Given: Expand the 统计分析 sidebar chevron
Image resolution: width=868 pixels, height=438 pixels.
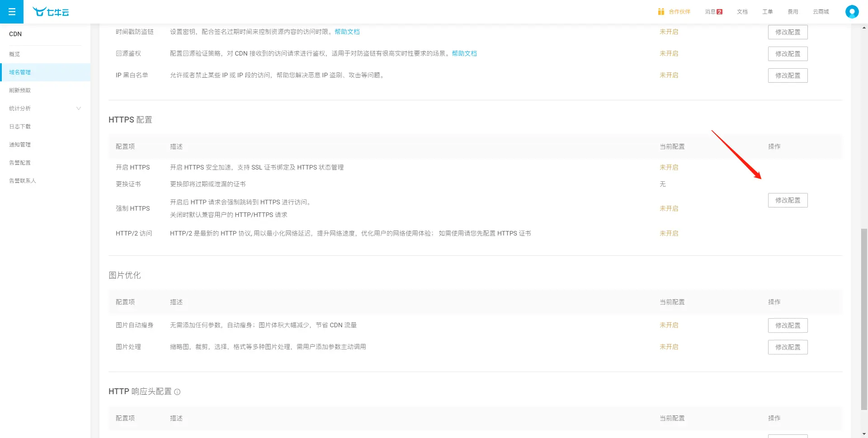Looking at the screenshot, I should [79, 108].
